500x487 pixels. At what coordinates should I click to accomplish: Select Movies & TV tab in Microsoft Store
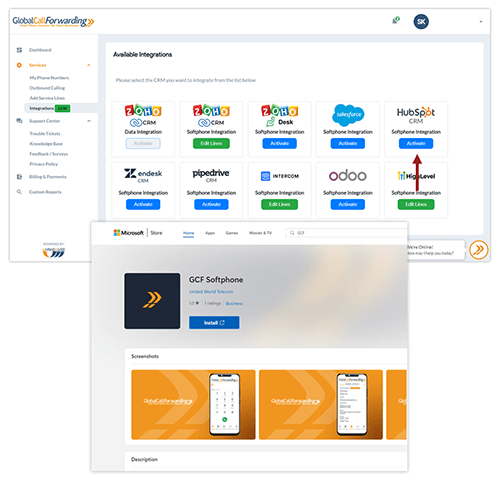pos(260,233)
